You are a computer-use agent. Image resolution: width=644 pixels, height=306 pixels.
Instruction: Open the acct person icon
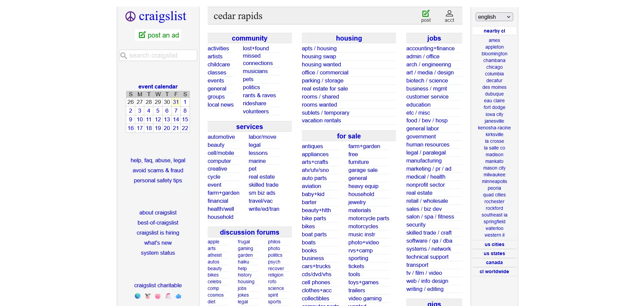coord(449,13)
